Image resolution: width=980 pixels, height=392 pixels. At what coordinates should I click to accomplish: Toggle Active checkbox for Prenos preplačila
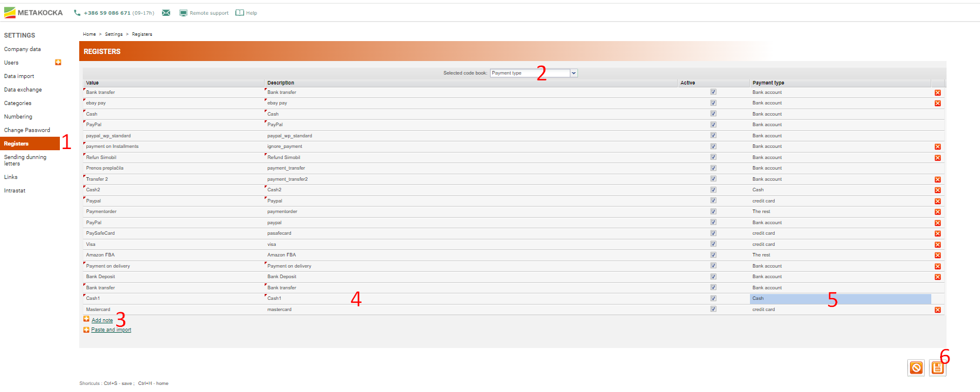[713, 168]
